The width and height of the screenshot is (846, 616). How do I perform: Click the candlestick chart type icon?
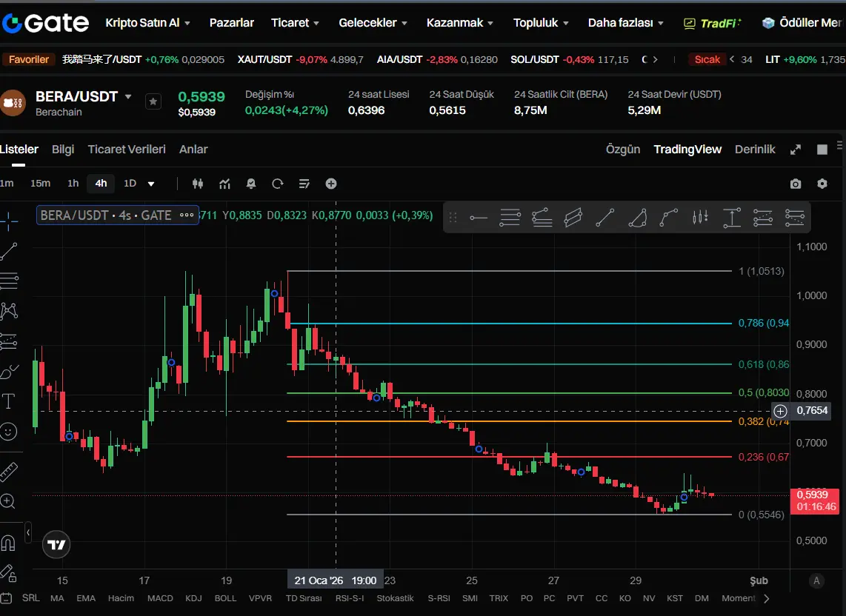(198, 184)
